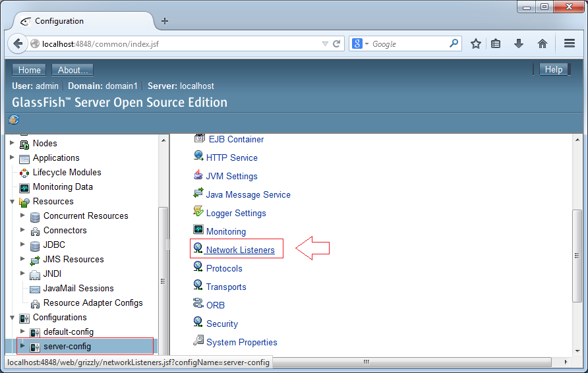This screenshot has width=588, height=373.
Task: Open the browser downloads arrow
Action: pos(519,43)
